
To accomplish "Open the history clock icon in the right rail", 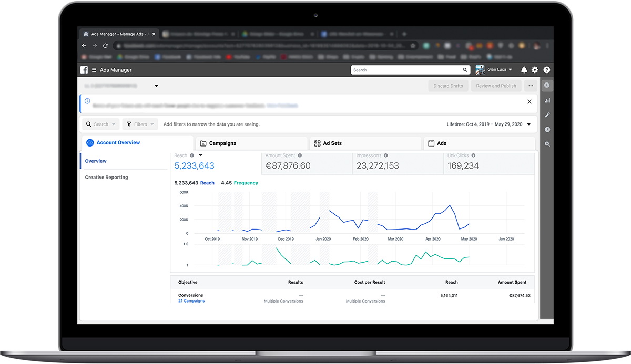I will tap(547, 129).
